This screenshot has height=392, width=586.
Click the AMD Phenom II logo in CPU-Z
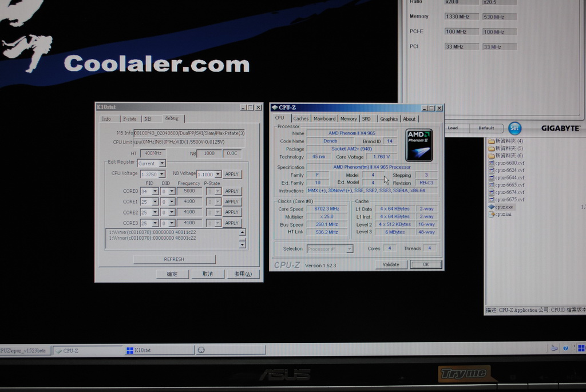(x=419, y=145)
